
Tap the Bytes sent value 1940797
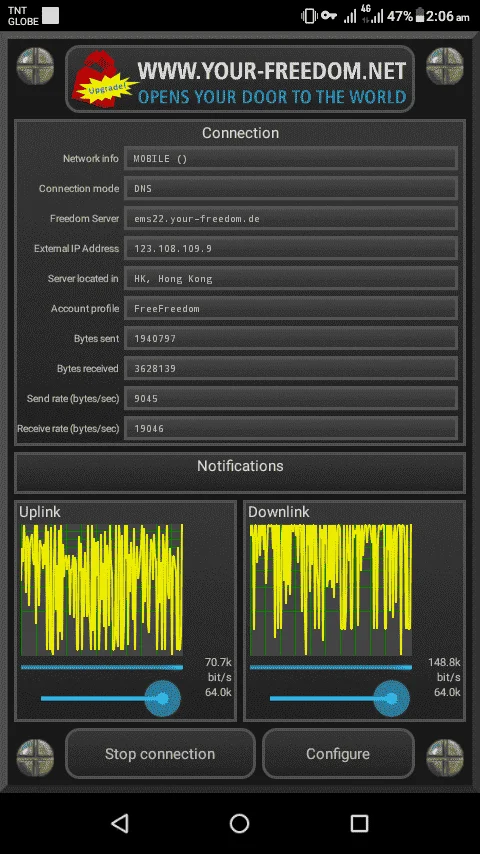pos(290,339)
